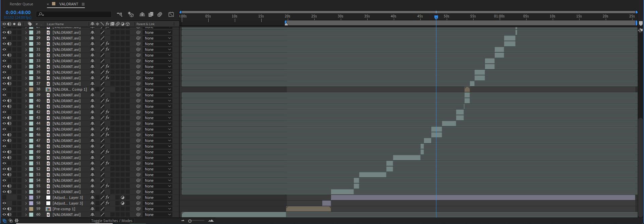Click the Adjustment Layer column header
Viewport: 644px width, 224px height.
123,24
